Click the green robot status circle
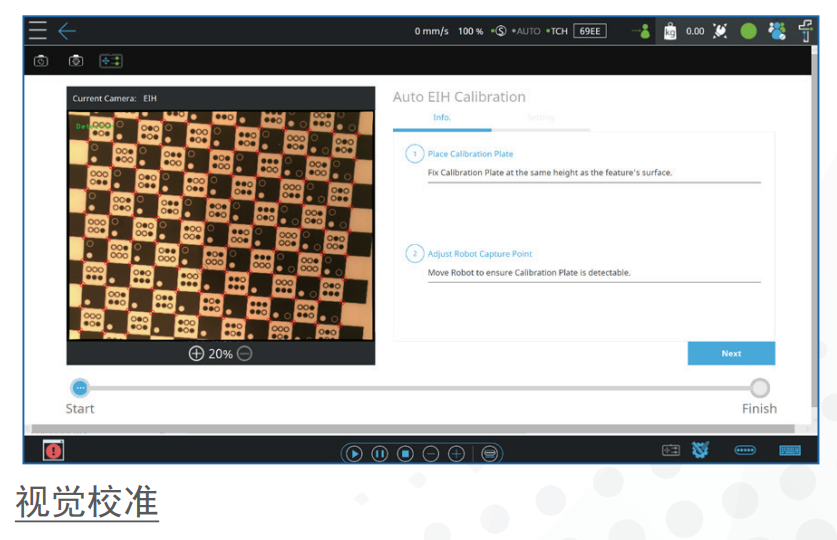Viewport: 837px width, 540px height. click(748, 31)
